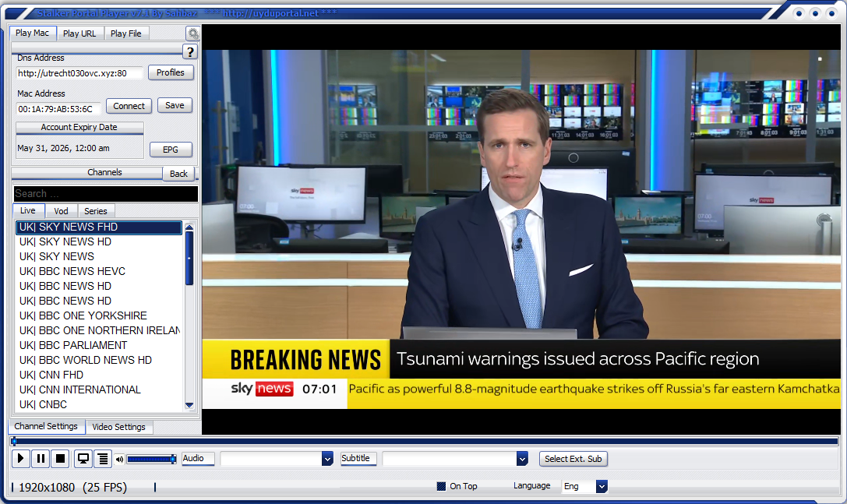Select the Live tab

[x=28, y=210]
